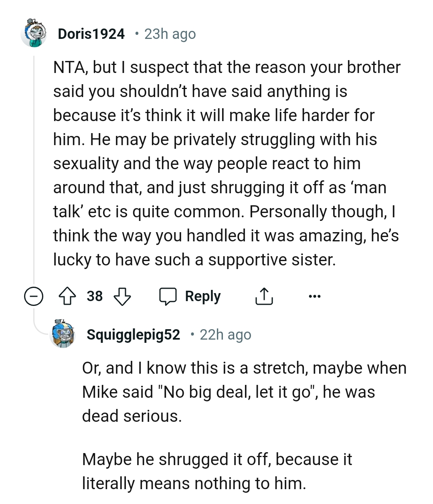Toggle the downvote arrow off
Image resolution: width=433 pixels, height=504 pixels.
pos(122,297)
